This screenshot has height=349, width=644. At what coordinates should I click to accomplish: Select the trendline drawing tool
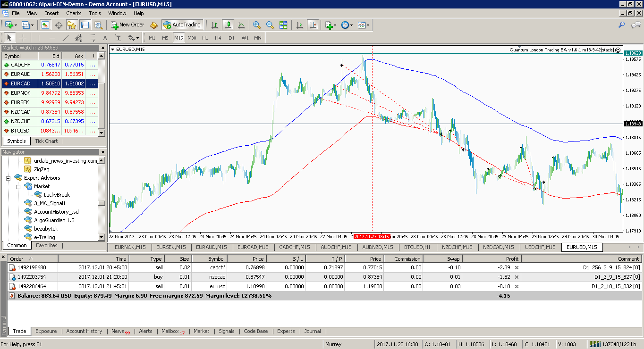tap(65, 38)
